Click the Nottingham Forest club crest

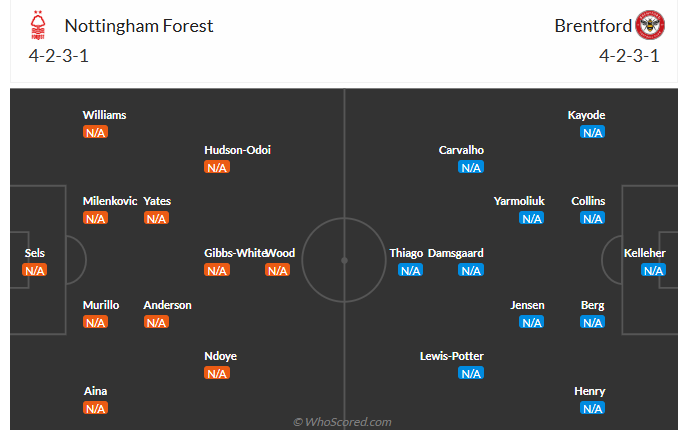click(38, 26)
